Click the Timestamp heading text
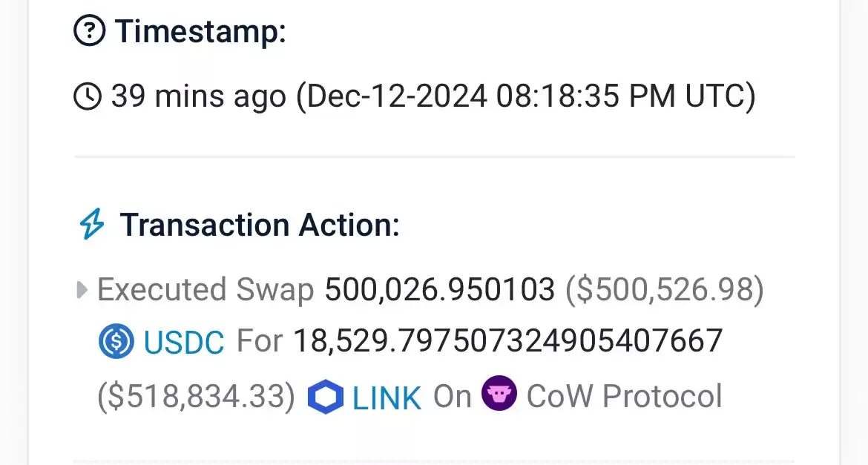Viewport: 868px width, 465px height. pos(201,31)
